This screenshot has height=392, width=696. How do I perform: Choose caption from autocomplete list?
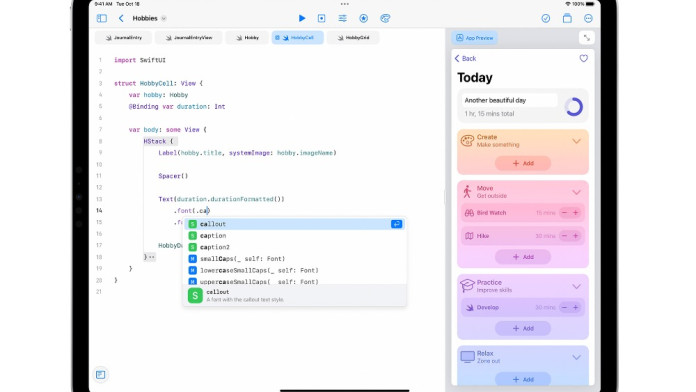295,236
